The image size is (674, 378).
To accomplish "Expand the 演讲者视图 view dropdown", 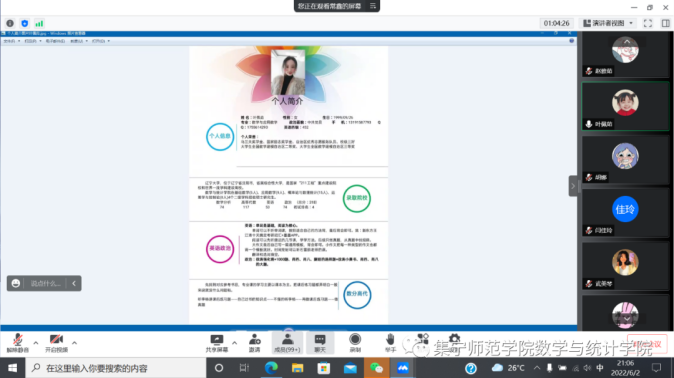I will 608,23.
